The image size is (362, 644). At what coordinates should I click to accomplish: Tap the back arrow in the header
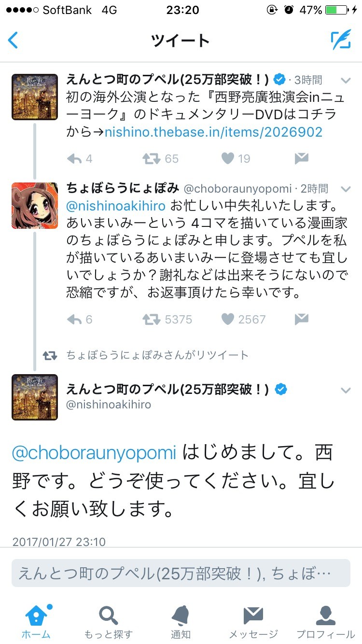coord(14,40)
